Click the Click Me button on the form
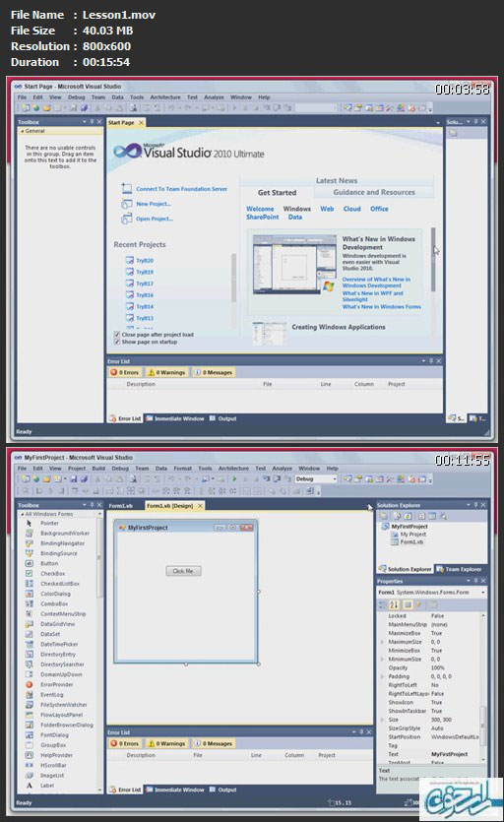504x822 pixels. pos(183,571)
